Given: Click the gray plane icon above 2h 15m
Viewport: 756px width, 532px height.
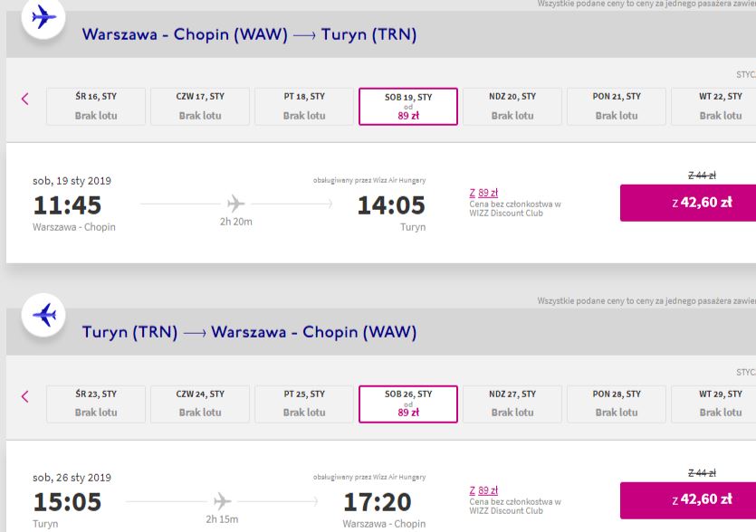Looking at the screenshot, I should pos(222,501).
